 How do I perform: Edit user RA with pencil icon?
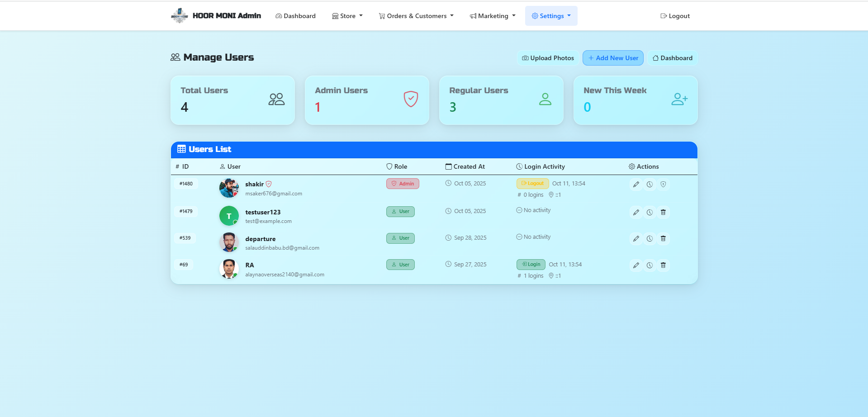click(x=636, y=265)
